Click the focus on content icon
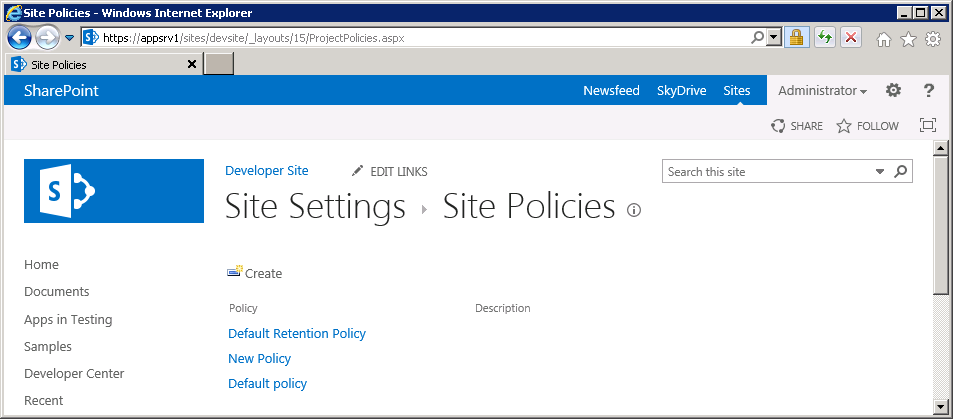This screenshot has height=419, width=953. [x=927, y=126]
